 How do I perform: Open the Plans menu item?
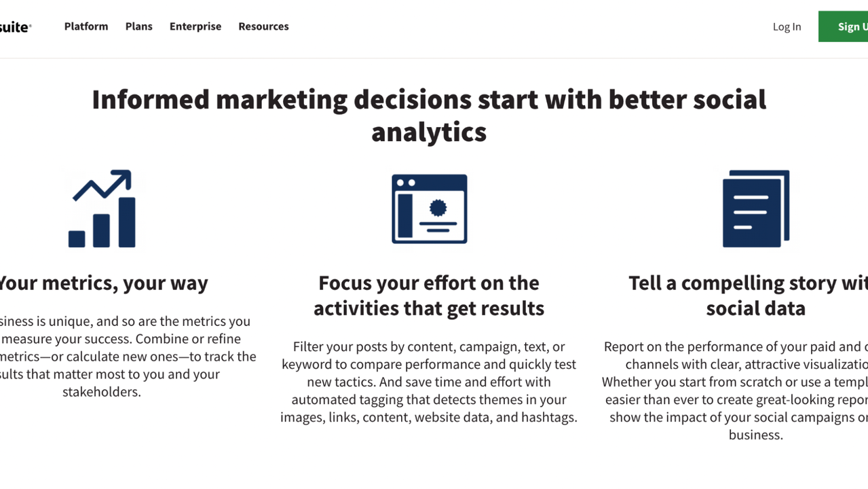click(138, 26)
